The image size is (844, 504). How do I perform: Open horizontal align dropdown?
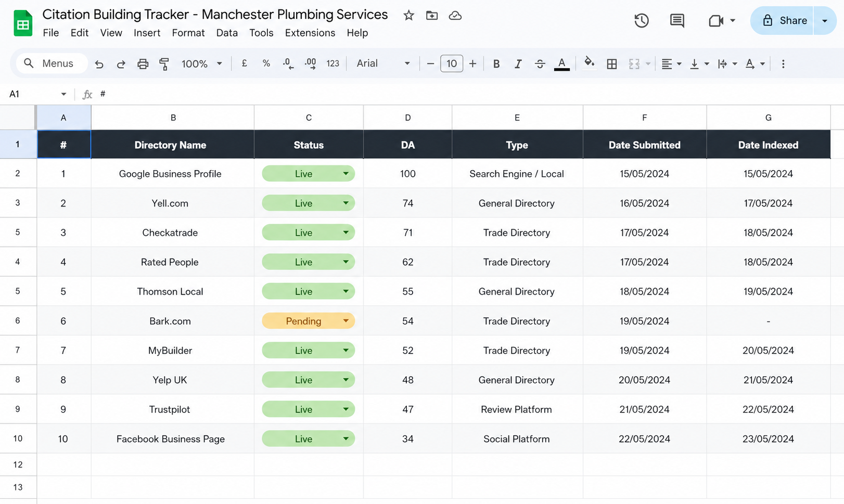(671, 63)
